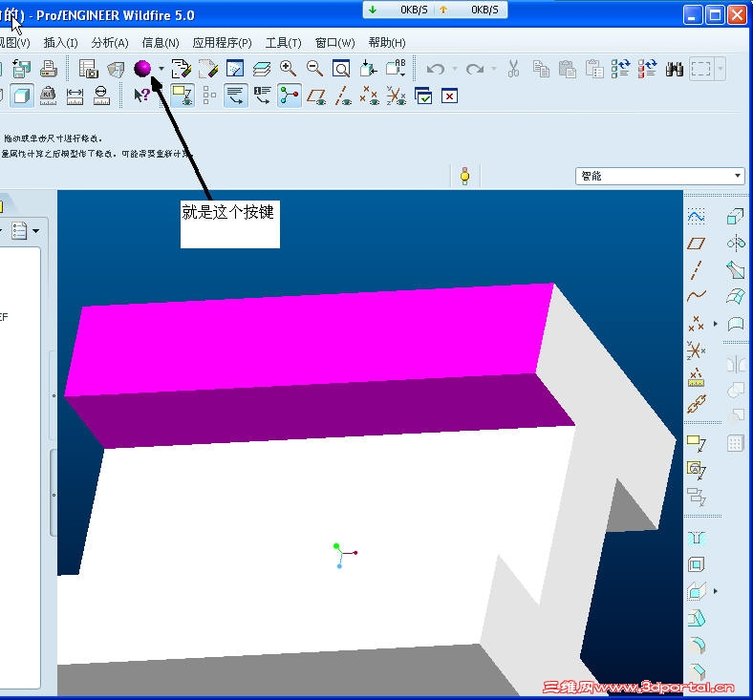Open the 信息(N) menu
753x700 pixels.
(x=161, y=43)
